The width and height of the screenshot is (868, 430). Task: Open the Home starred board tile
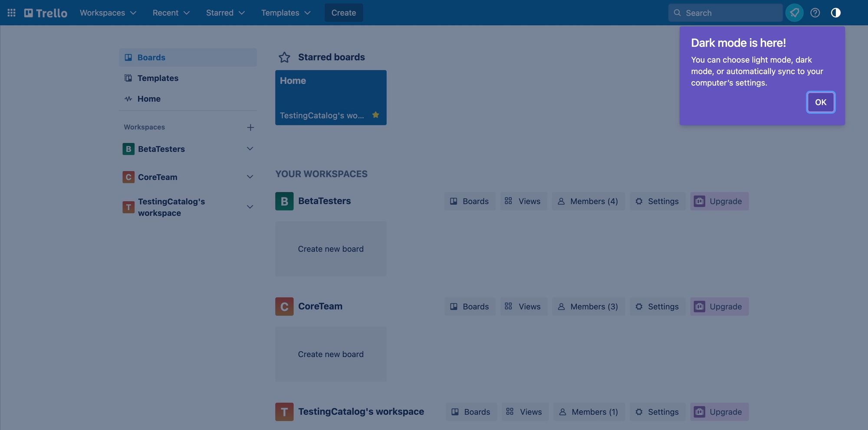coord(331,98)
